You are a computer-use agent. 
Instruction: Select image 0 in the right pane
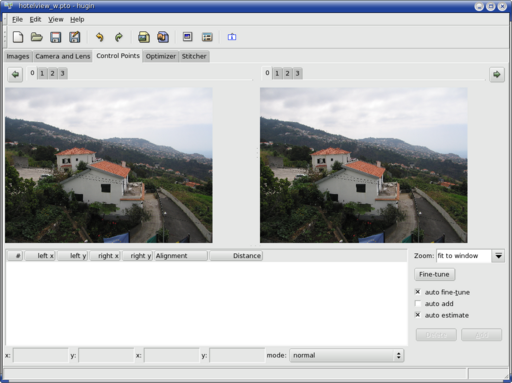tap(267, 73)
